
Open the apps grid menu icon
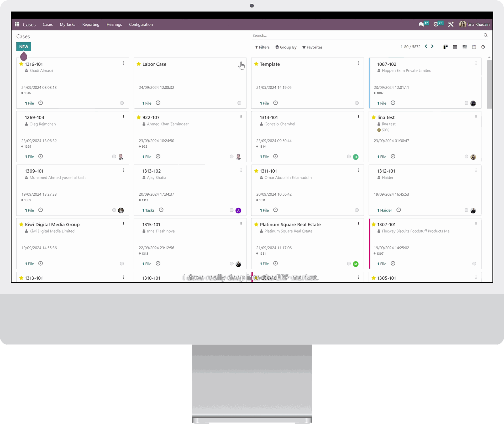click(17, 24)
